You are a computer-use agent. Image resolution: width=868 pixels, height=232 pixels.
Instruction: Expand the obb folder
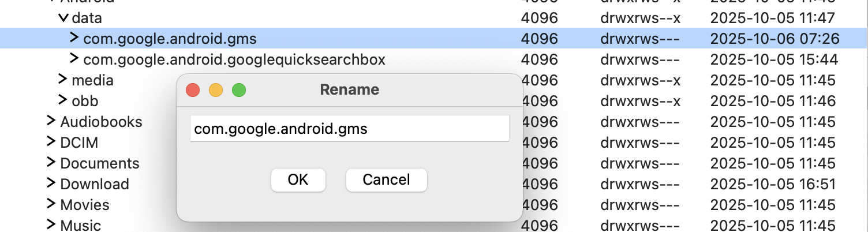point(63,101)
